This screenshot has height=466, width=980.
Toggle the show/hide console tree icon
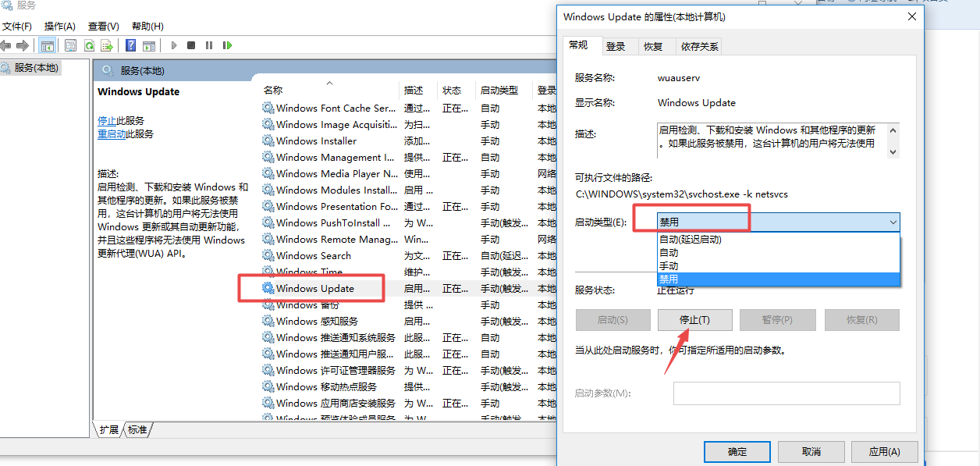[x=48, y=46]
